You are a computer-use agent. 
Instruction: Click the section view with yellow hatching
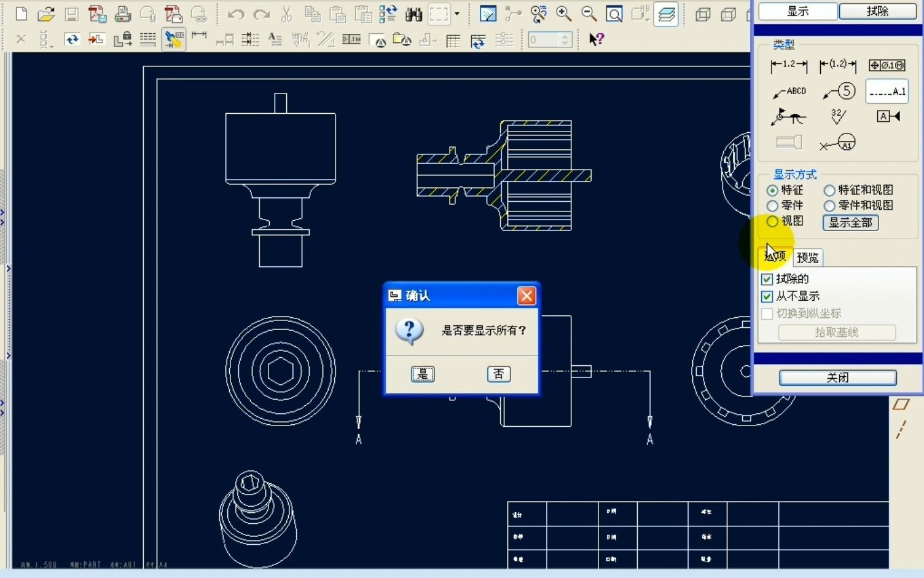pos(504,176)
